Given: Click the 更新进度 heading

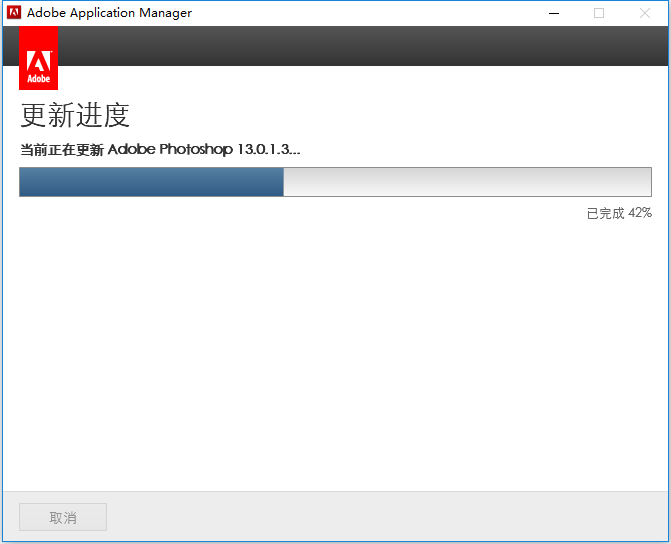Looking at the screenshot, I should coord(75,115).
